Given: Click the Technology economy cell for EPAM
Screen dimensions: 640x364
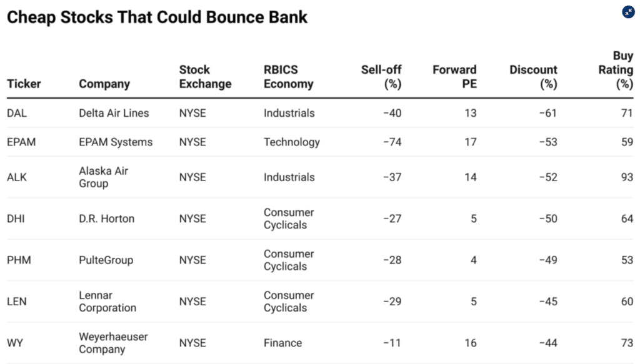Looking at the screenshot, I should (x=291, y=142).
